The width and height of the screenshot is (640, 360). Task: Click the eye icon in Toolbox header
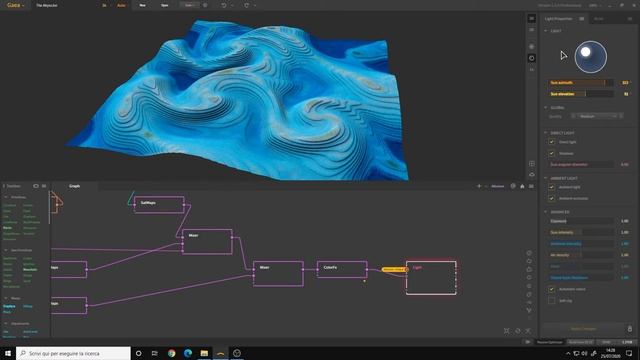coord(36,186)
